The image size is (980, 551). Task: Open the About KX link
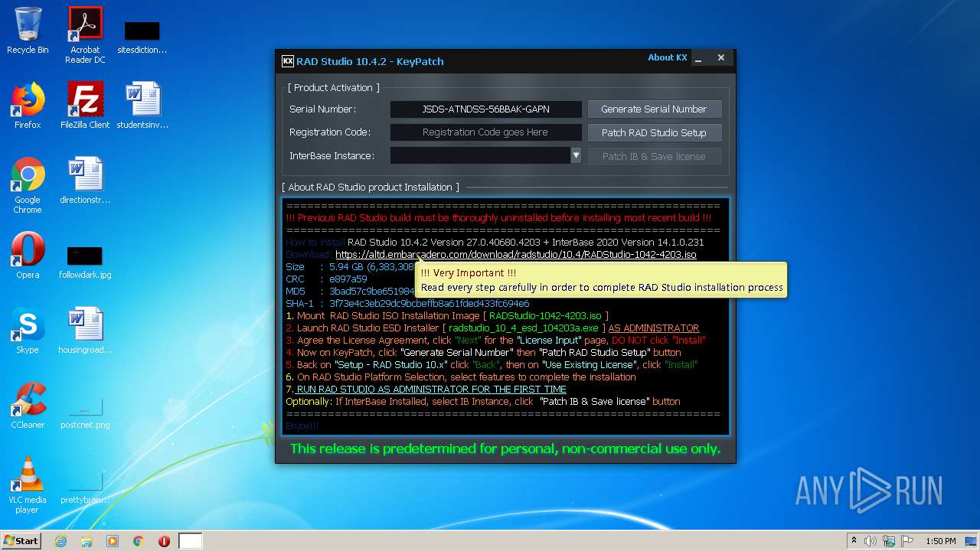(668, 57)
